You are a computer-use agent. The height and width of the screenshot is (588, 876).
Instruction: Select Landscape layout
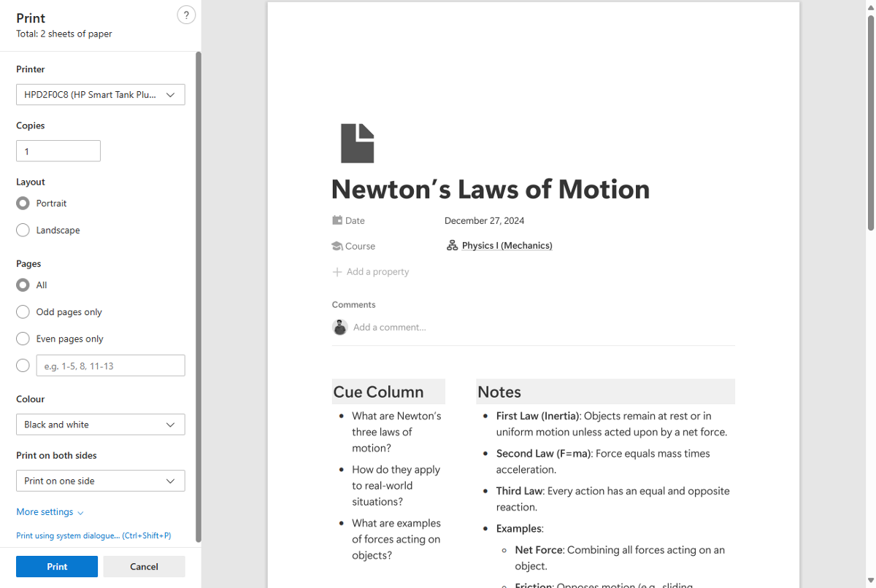23,231
